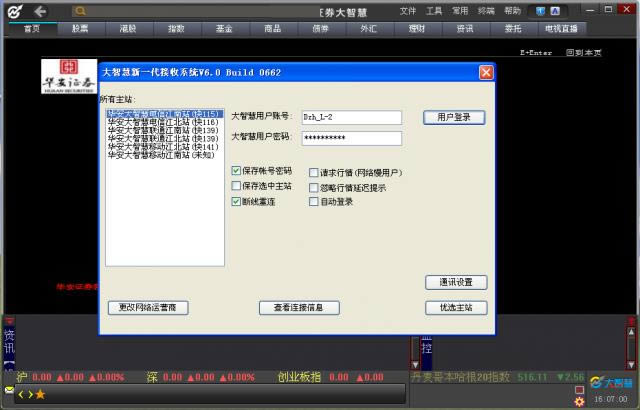Enable 忽略行情延迟提示 checkbox

tap(313, 188)
